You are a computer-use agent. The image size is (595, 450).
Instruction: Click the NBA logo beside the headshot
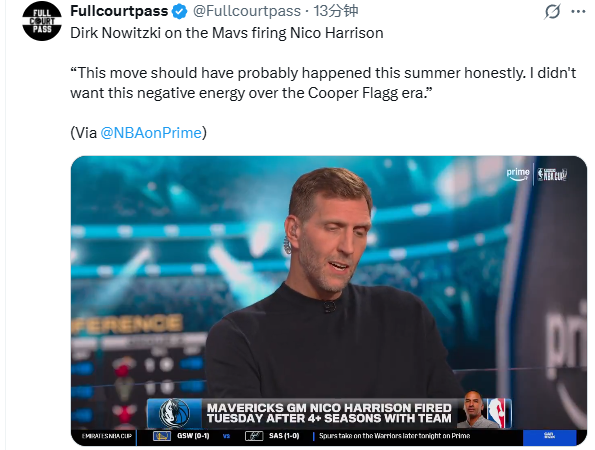click(x=497, y=413)
